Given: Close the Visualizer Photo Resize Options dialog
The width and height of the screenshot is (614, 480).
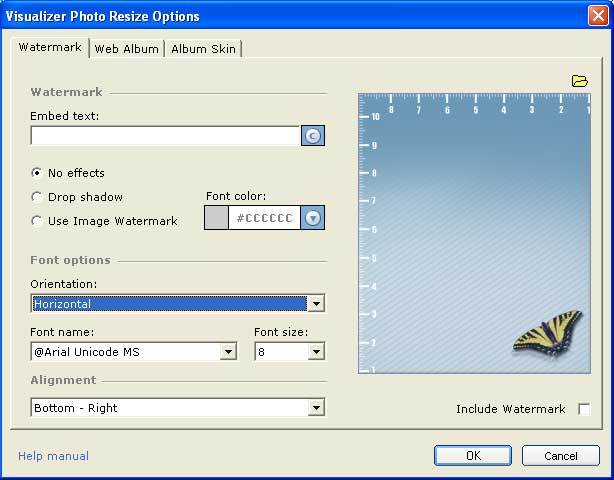Looking at the screenshot, I should [598, 16].
